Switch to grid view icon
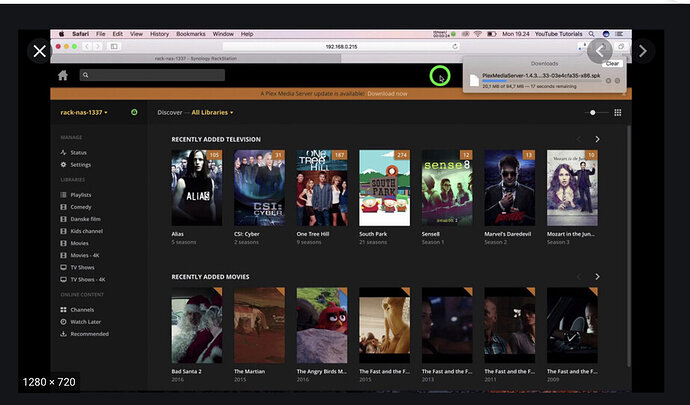 618,113
